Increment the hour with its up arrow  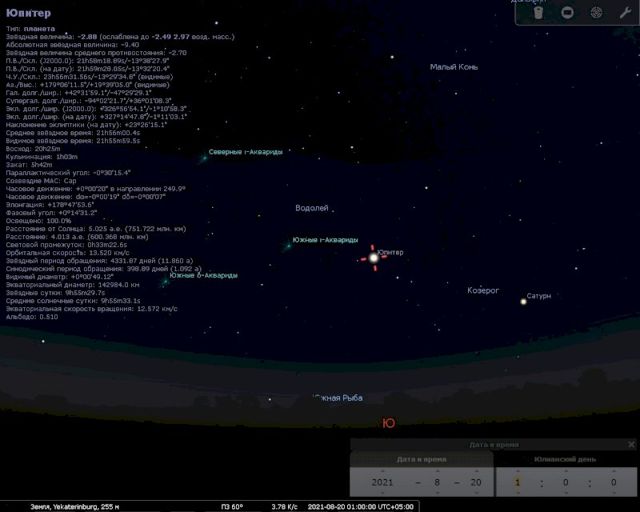518,470
